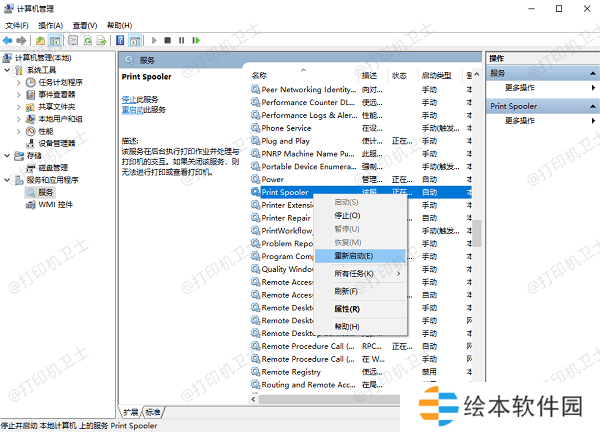Click the Stop Service square icon
The width and height of the screenshot is (600, 432).
coord(167,41)
